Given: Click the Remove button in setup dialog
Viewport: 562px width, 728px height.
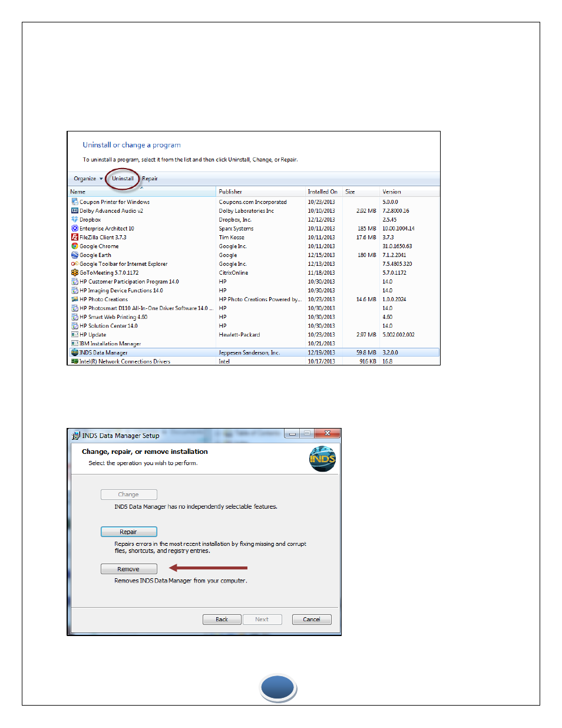Looking at the screenshot, I should coord(128,569).
